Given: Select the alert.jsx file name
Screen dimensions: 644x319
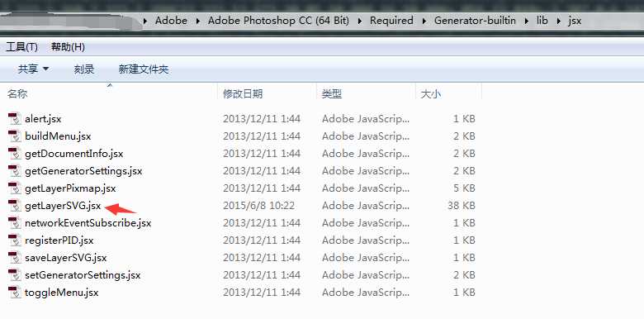Looking at the screenshot, I should (x=43, y=119).
